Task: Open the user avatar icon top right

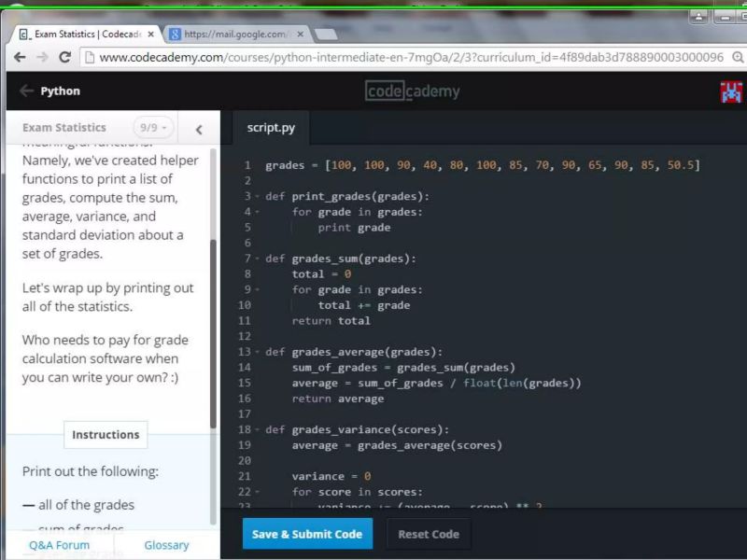Action: [733, 91]
